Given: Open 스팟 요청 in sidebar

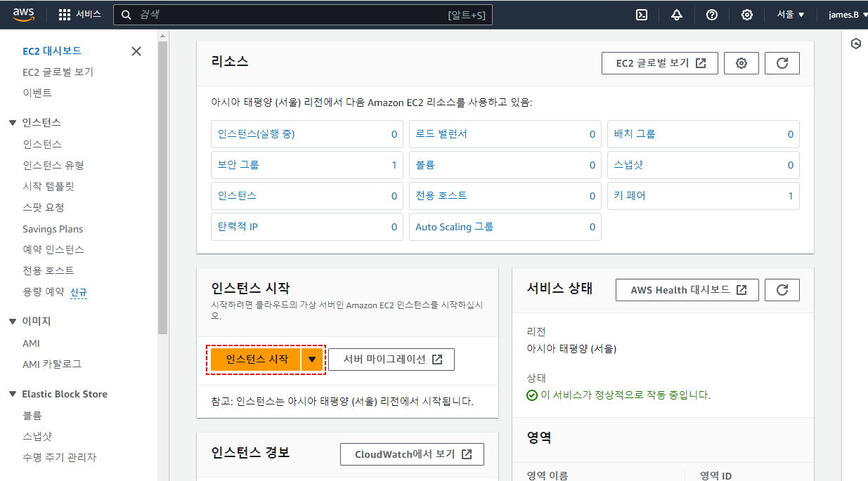Looking at the screenshot, I should [44, 208].
